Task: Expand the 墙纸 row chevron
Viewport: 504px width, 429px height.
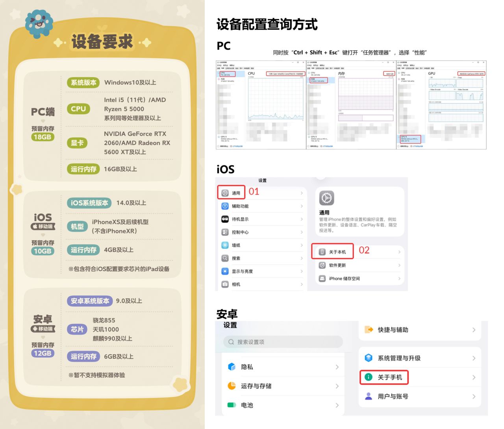Action: 302,245
